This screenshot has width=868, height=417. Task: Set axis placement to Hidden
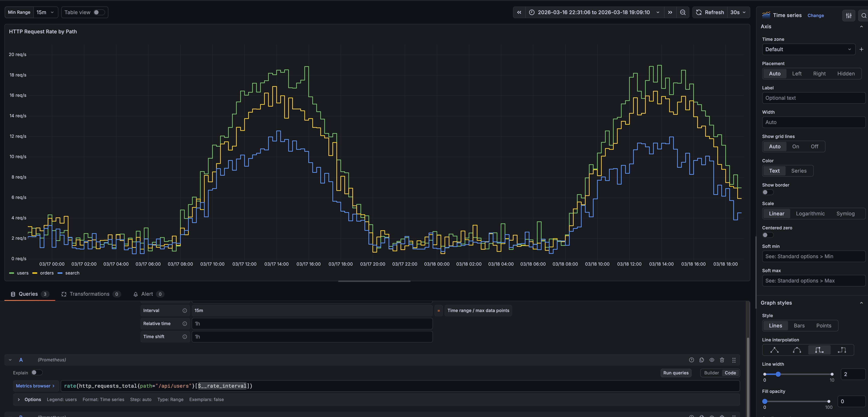846,74
